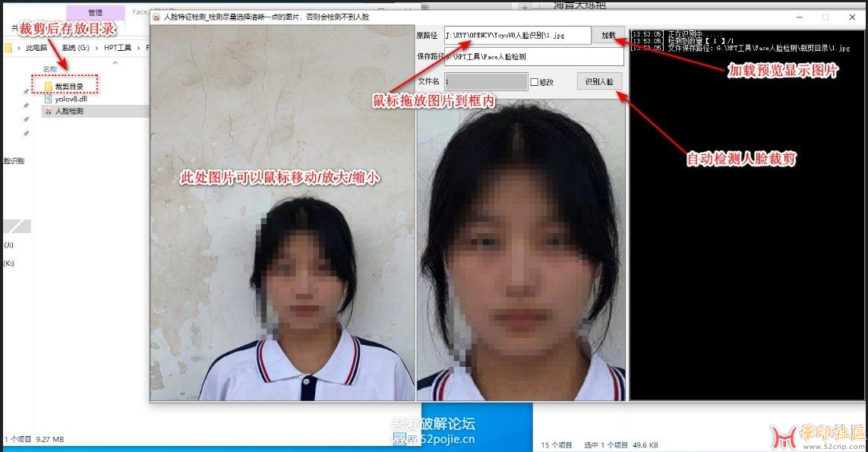The image size is (868, 452).
Task: Click the folder icon in the address bar
Action: [x=8, y=48]
